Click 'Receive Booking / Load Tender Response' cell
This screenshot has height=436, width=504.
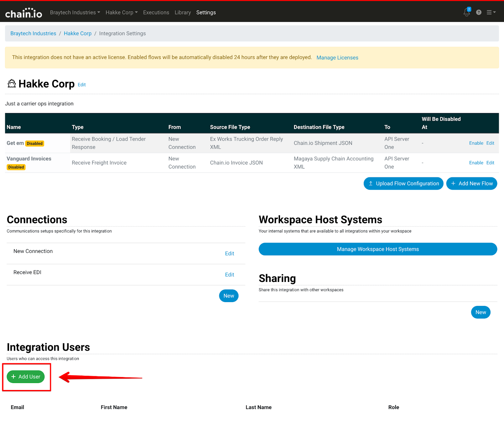(109, 143)
